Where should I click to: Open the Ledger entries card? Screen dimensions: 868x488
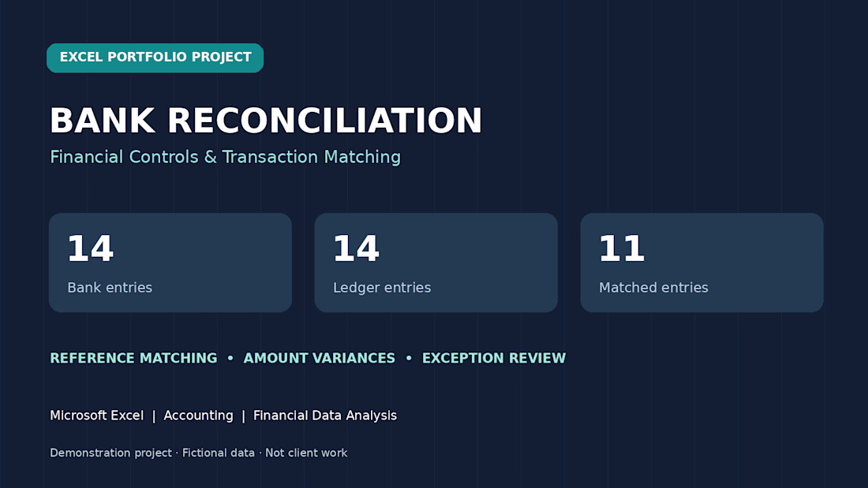pos(436,263)
